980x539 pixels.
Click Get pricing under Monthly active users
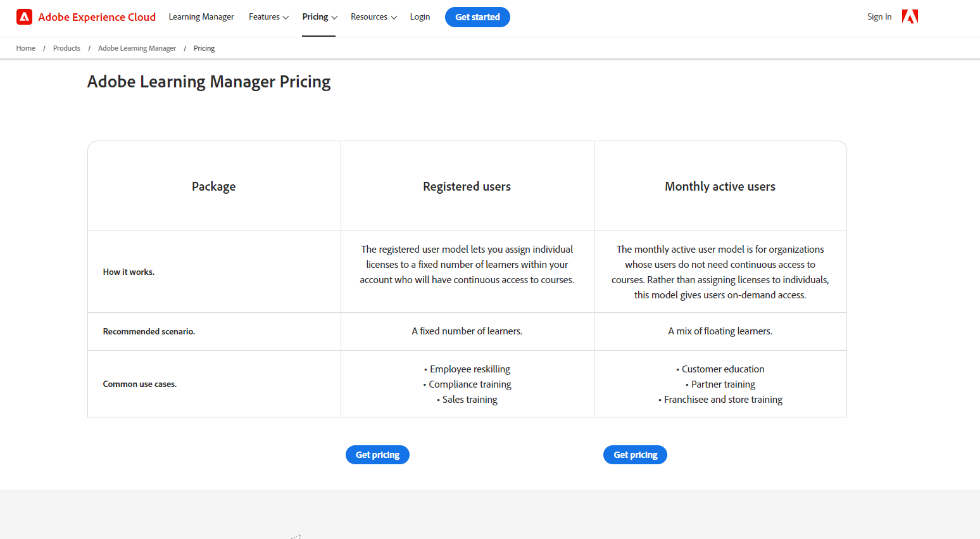click(635, 455)
